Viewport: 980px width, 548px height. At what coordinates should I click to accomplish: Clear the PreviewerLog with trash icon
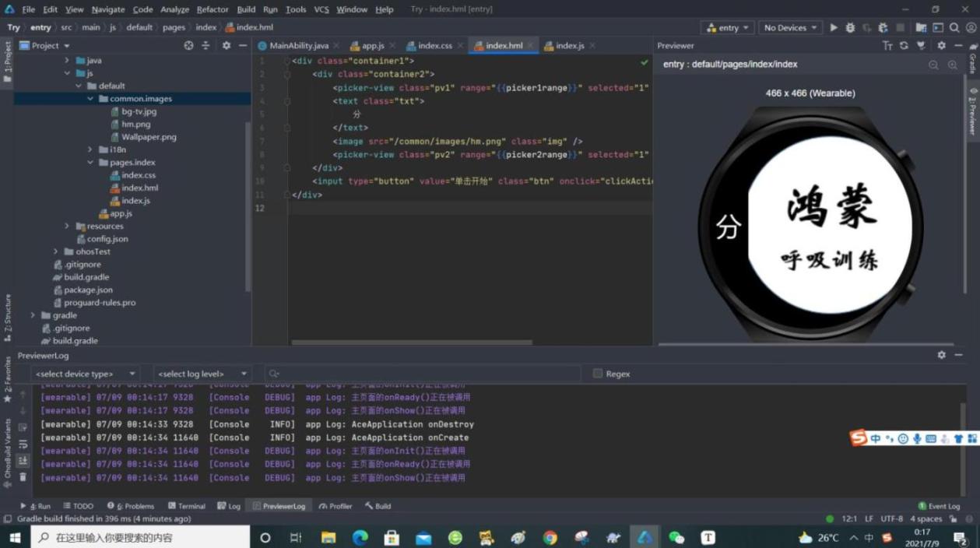(x=23, y=476)
